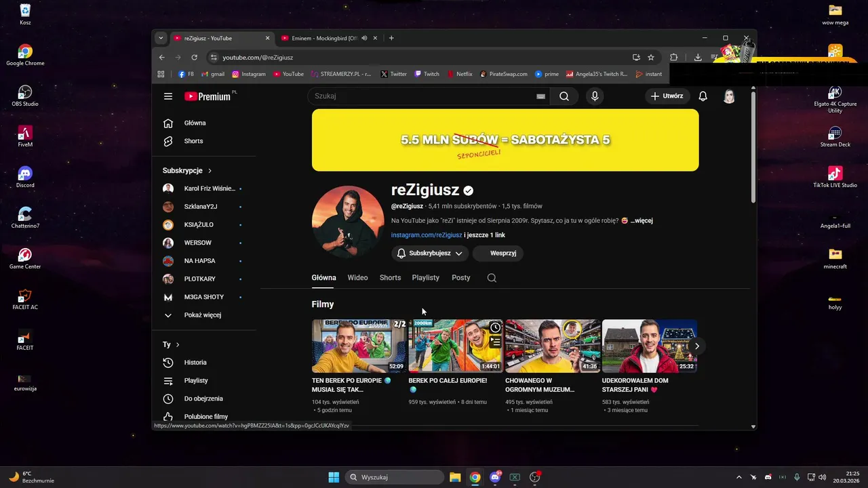
Task: View site information icon in address bar
Action: pos(214,58)
